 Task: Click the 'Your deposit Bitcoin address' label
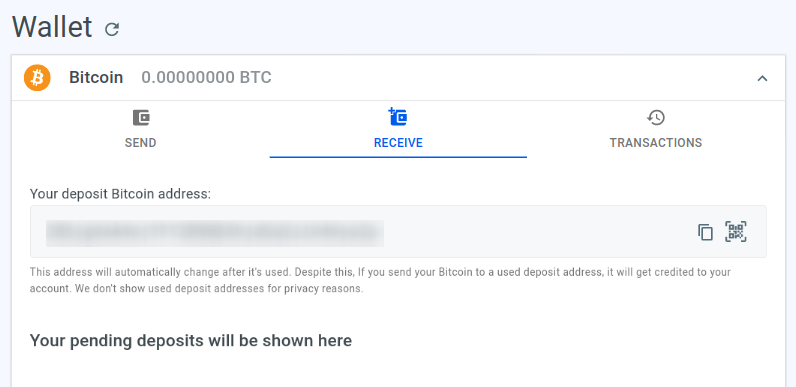click(x=120, y=194)
